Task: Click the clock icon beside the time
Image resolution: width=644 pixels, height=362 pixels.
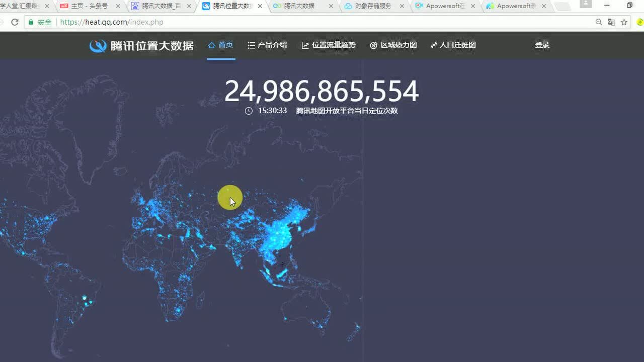Action: (249, 111)
